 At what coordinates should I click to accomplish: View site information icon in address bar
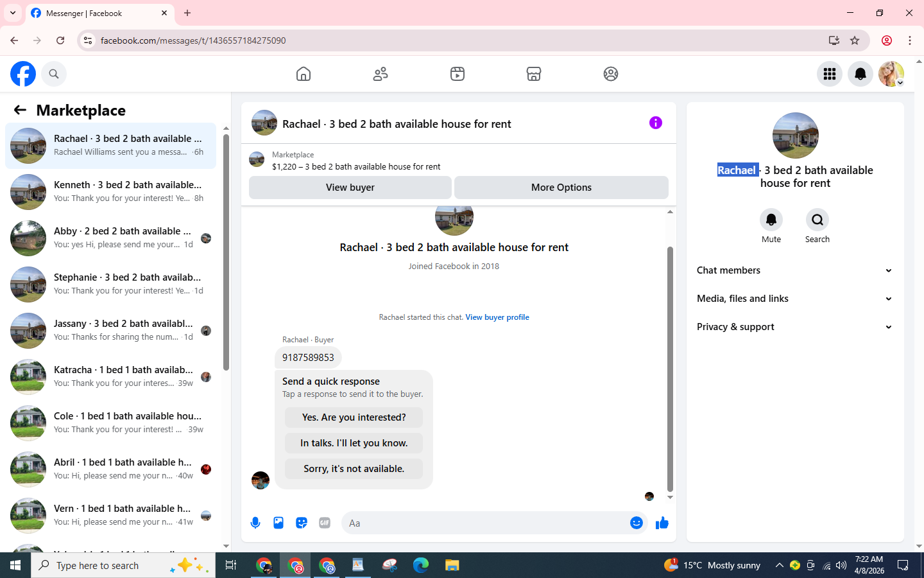88,40
